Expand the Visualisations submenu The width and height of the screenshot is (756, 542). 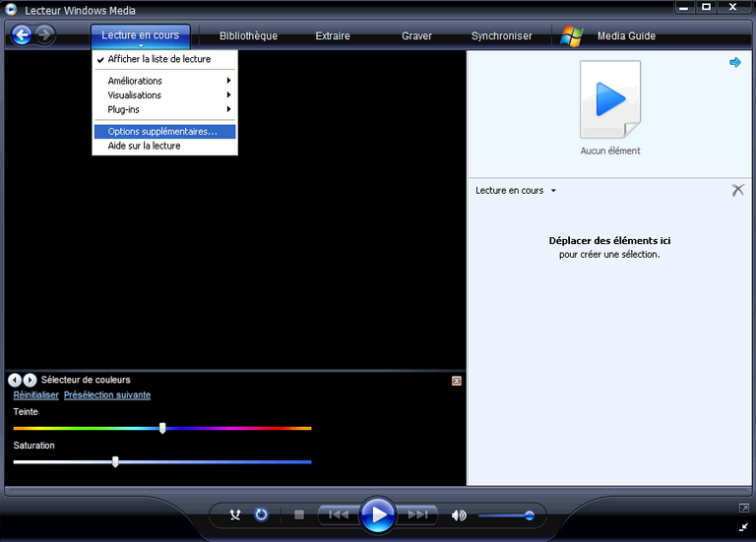coord(165,94)
